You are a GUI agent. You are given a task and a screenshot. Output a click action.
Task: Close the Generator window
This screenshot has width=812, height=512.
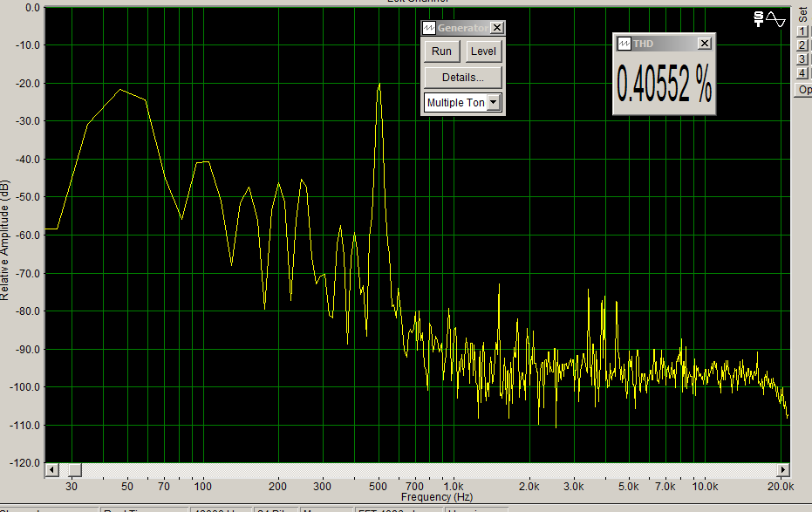pos(496,27)
